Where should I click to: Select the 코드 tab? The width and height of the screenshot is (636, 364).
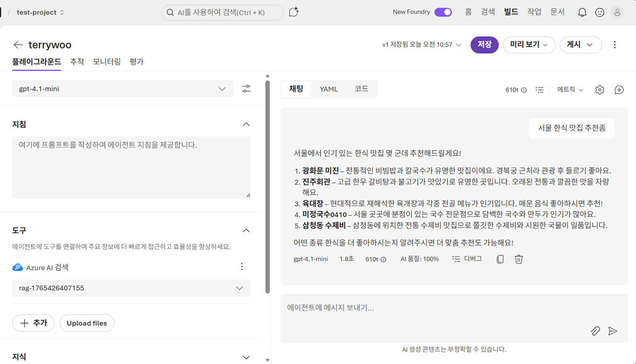click(361, 89)
